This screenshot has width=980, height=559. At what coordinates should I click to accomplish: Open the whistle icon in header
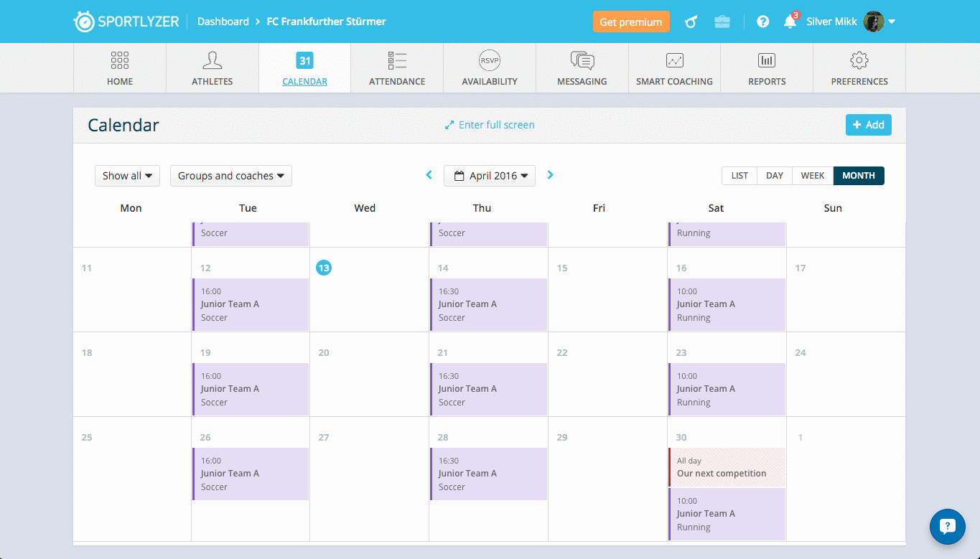(691, 22)
